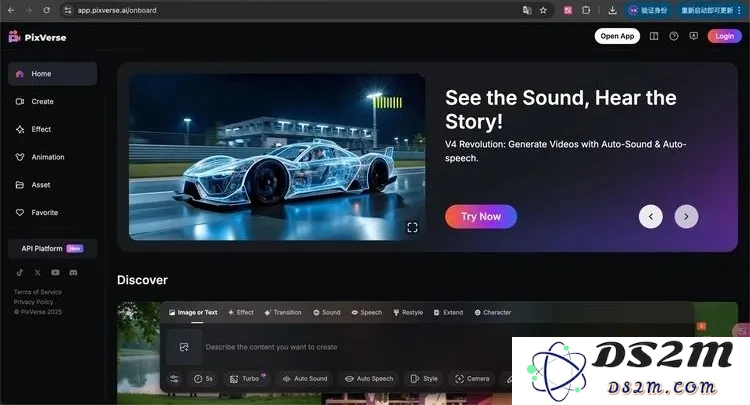Viewport: 750px width, 405px height.
Task: Open browser downloads icon
Action: pyautogui.click(x=612, y=10)
